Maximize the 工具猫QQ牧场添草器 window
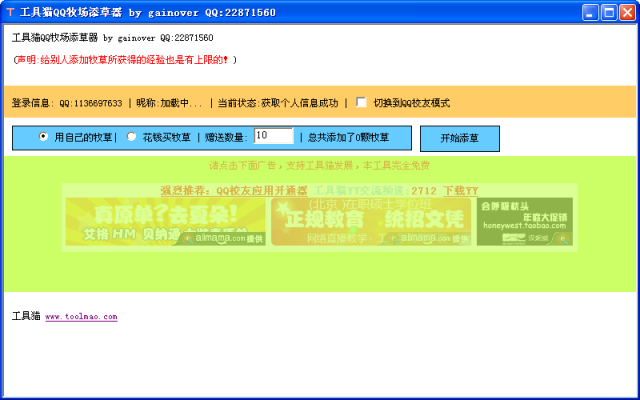Image resolution: width=640 pixels, height=400 pixels. pos(609,13)
